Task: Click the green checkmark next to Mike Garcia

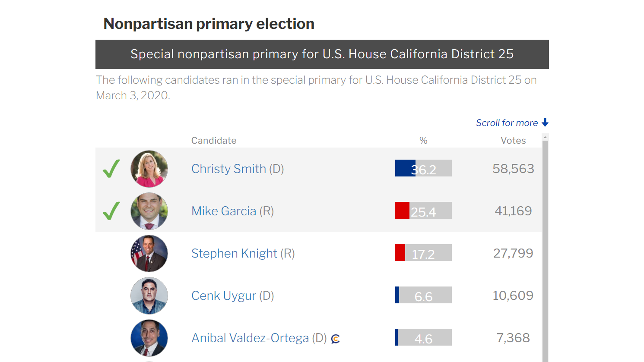Action: click(111, 211)
